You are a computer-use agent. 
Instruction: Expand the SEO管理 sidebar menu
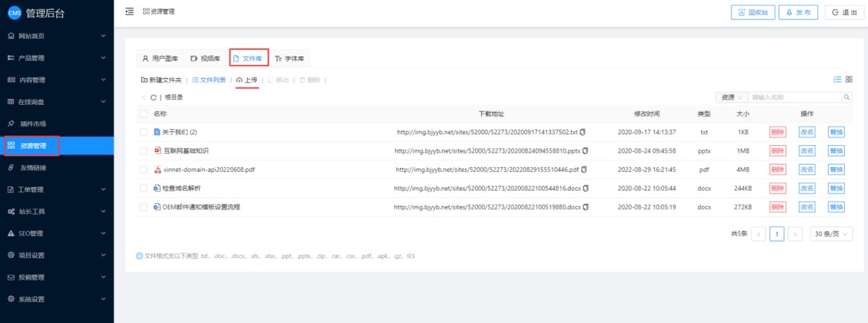57,233
